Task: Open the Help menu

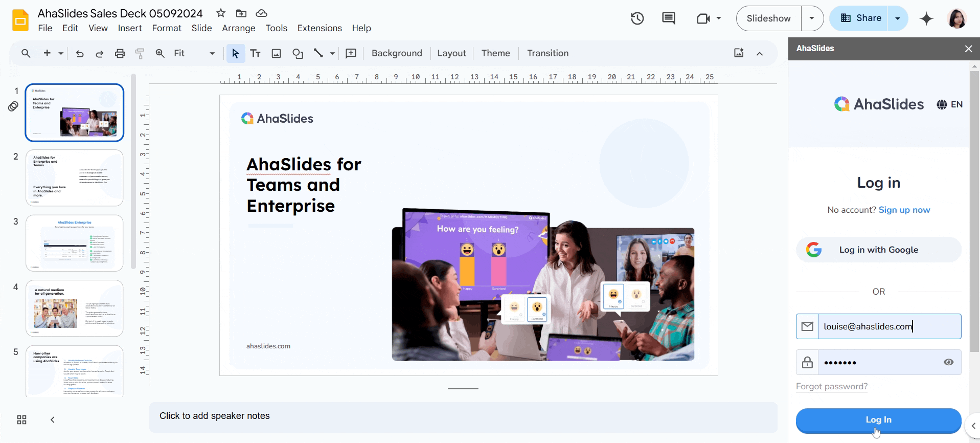Action: [361, 28]
